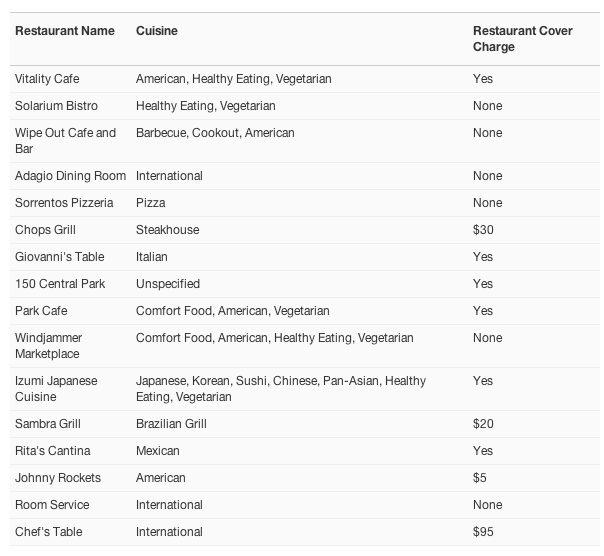
Task: Click Chef's Table $95 cover charge
Action: tap(483, 532)
